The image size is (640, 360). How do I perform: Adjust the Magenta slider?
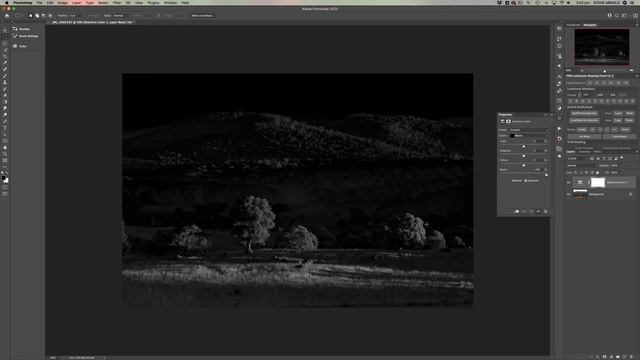pyautogui.click(x=524, y=156)
